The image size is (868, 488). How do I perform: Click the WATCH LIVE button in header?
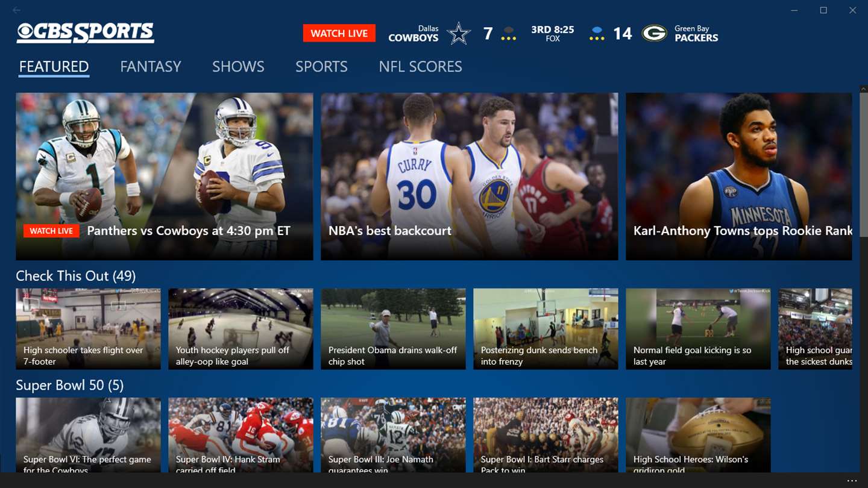point(339,33)
